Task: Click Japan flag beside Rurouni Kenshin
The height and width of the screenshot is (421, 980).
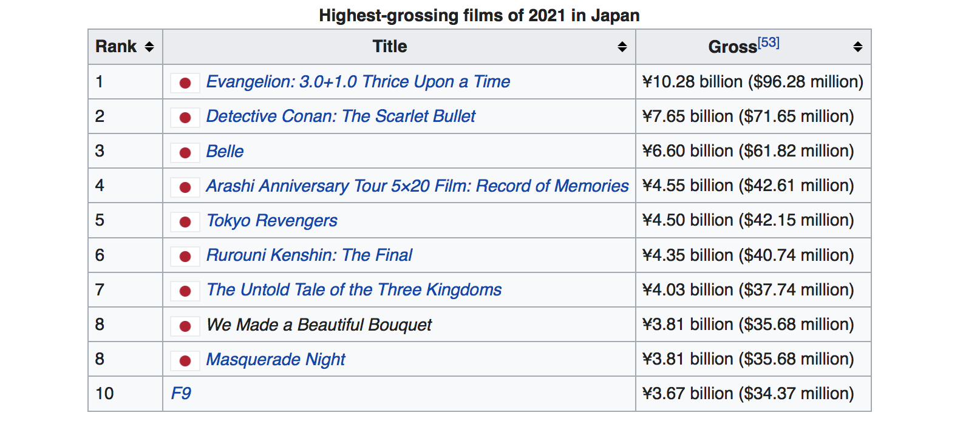Action: click(x=185, y=256)
